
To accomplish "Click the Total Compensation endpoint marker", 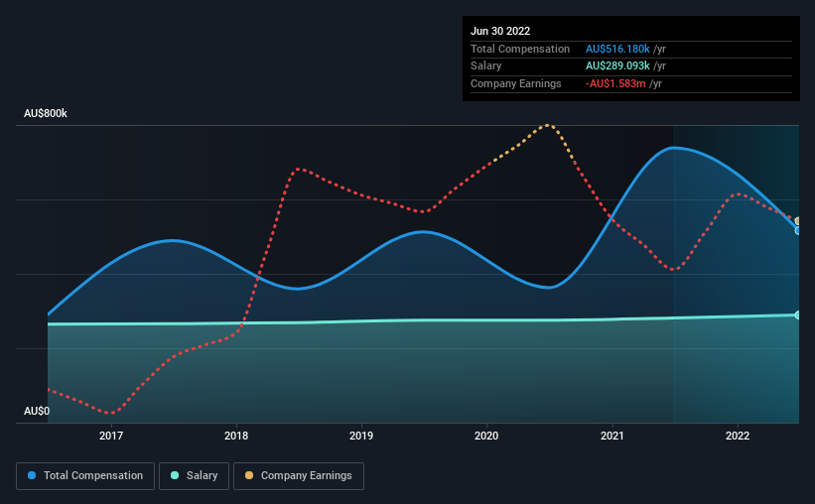I will 798,231.
